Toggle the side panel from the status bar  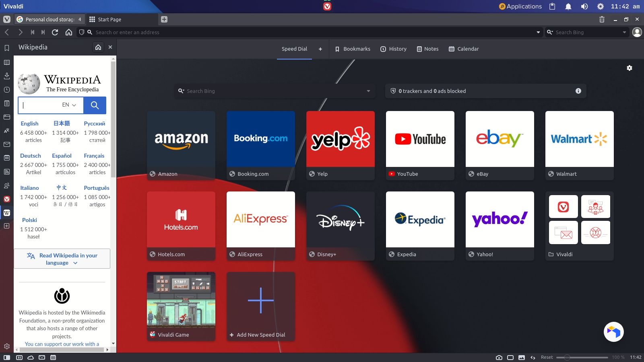tap(7, 357)
